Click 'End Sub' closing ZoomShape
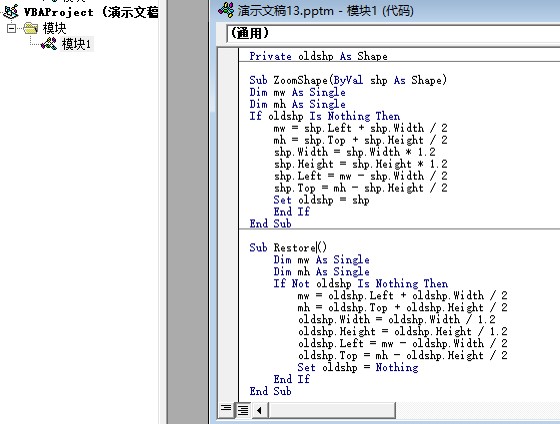The width and height of the screenshot is (560, 424). (x=270, y=224)
